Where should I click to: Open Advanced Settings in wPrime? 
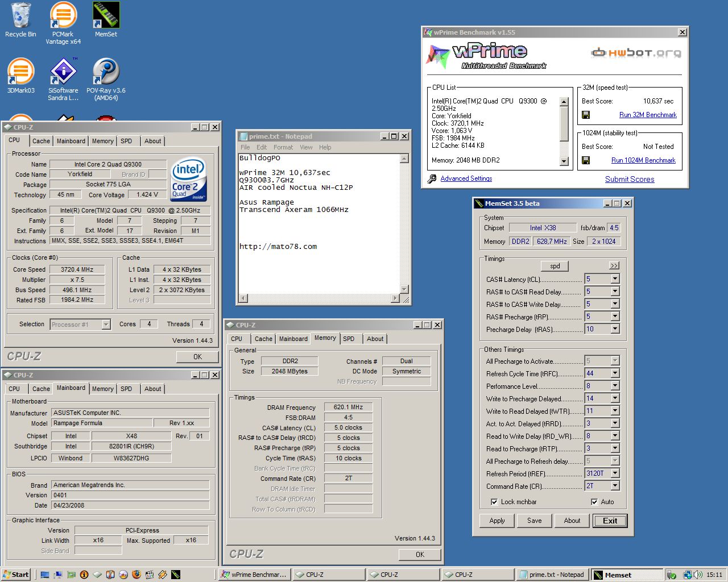click(466, 178)
